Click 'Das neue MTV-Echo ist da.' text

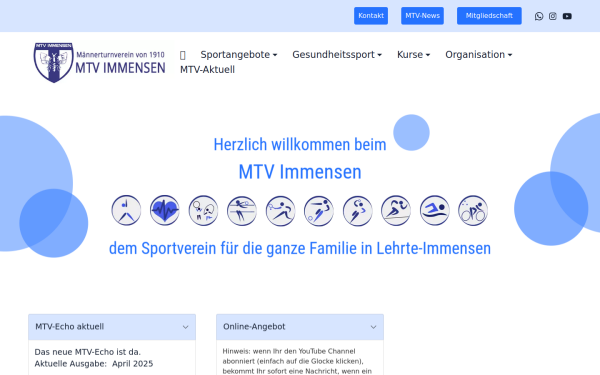(x=88, y=352)
